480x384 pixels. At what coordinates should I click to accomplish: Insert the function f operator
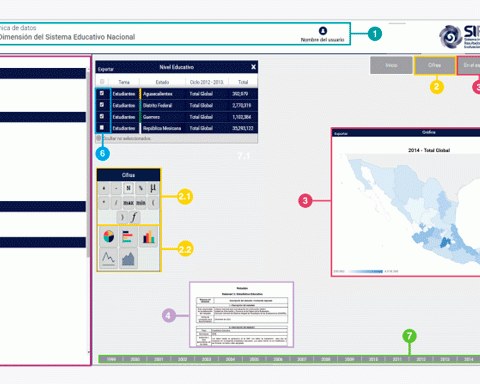(x=134, y=217)
